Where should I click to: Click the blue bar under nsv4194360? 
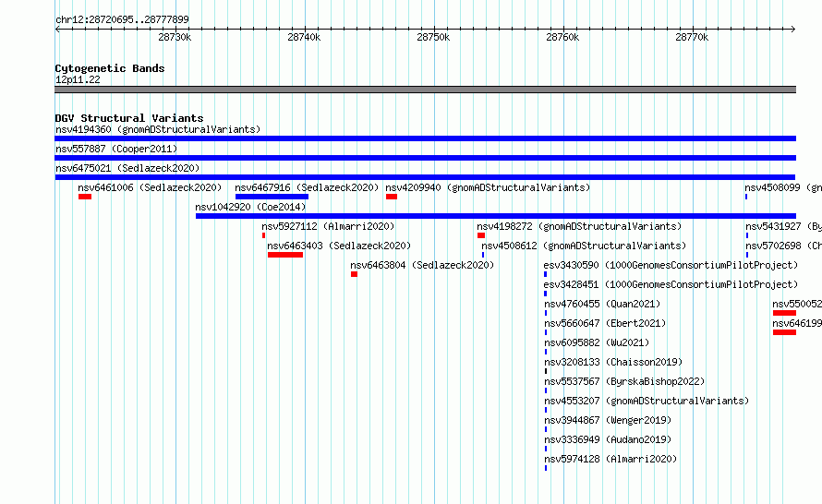tap(425, 138)
